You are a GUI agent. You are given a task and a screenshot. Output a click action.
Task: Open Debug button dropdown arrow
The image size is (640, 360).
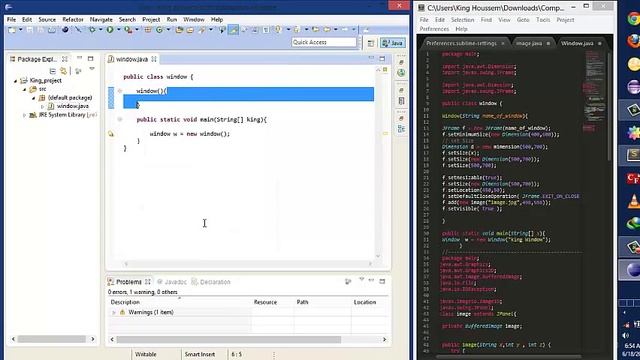(100, 29)
